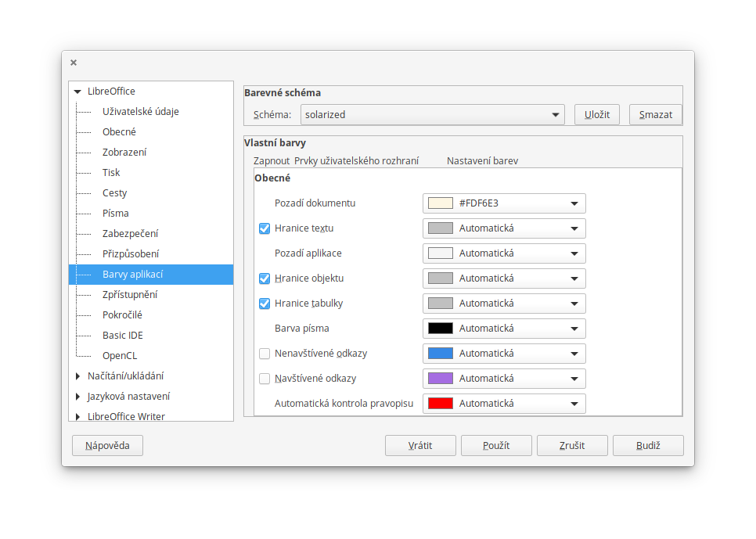Viewport: 756px width, 539px height.
Task: Select the Barvy aplikací tree item
Action: point(151,275)
